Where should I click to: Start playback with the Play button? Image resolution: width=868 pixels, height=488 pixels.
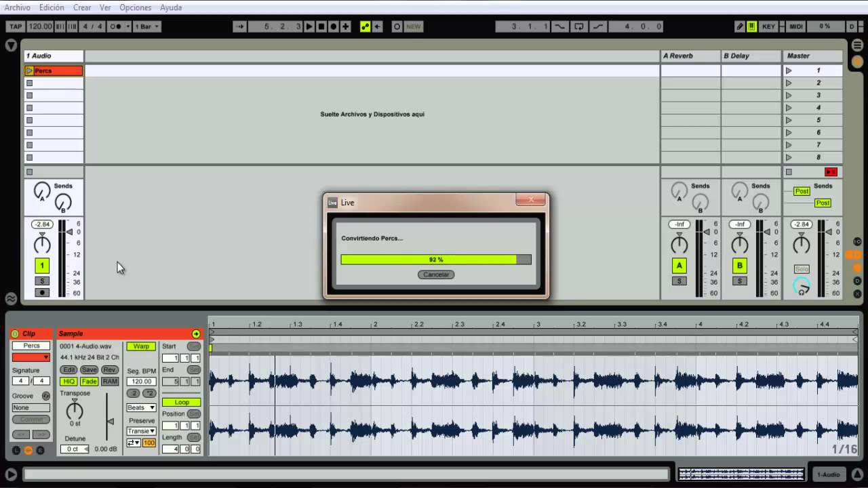point(309,26)
